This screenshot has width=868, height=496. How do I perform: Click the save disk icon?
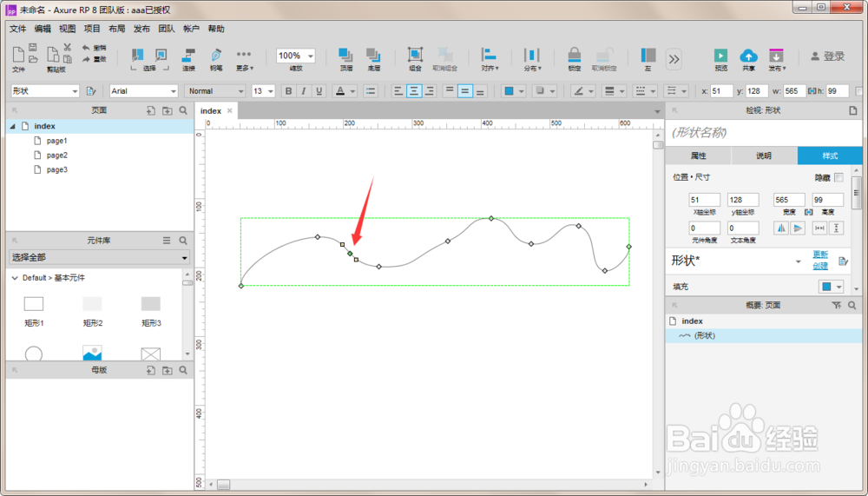pos(33,48)
